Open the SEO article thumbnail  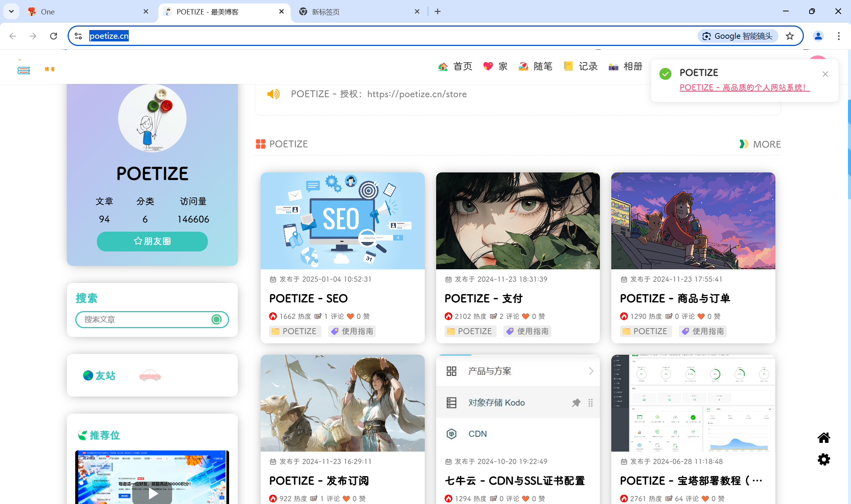pos(342,221)
